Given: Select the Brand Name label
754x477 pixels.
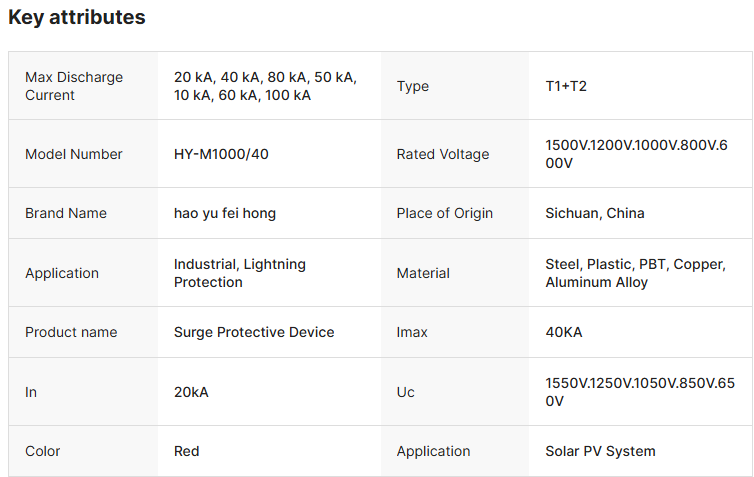Looking at the screenshot, I should (66, 213).
